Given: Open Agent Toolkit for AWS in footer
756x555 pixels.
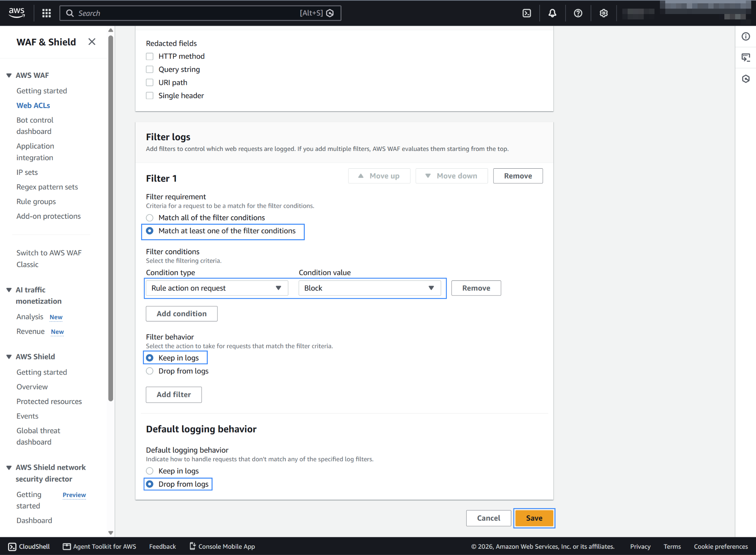Looking at the screenshot, I should click(99, 547).
